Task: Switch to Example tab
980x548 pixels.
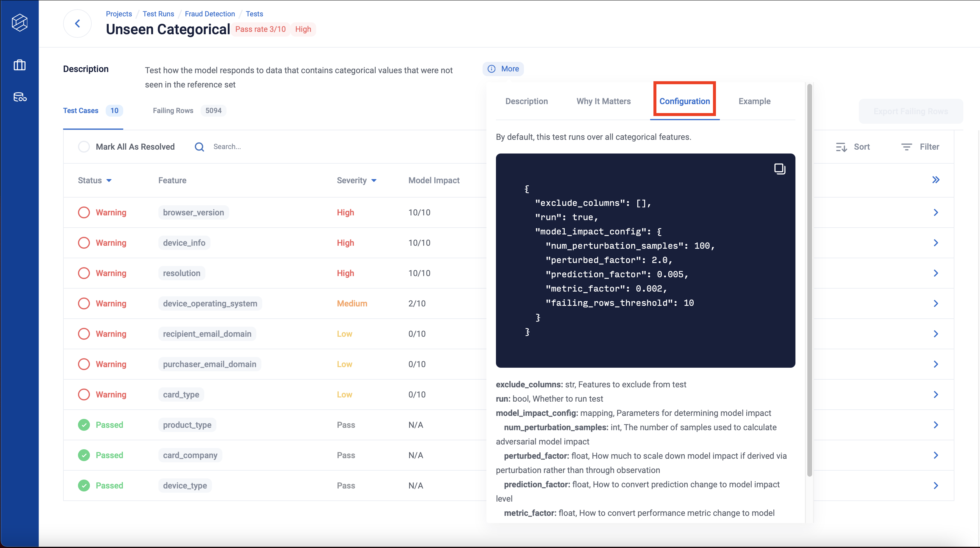Action: 754,101
